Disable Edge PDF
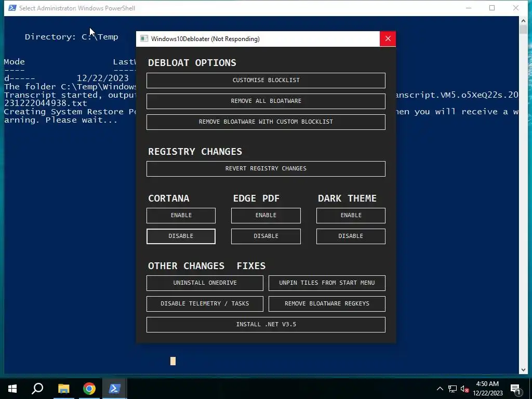The width and height of the screenshot is (532, 399). pyautogui.click(x=265, y=236)
